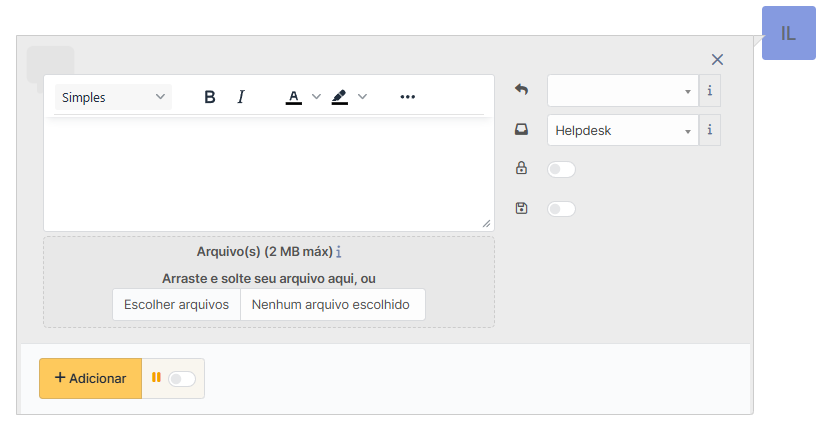Show info for the Helpdesk field
The width and height of the screenshot is (828, 421).
pos(710,130)
